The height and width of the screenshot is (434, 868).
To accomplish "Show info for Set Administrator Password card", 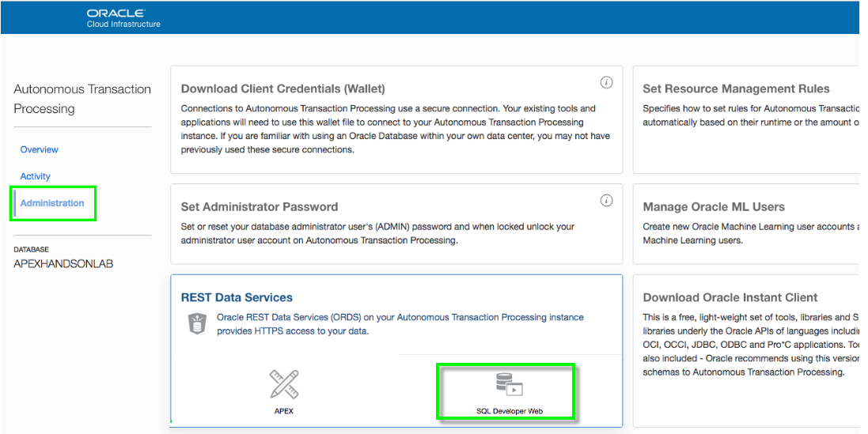I will (607, 201).
